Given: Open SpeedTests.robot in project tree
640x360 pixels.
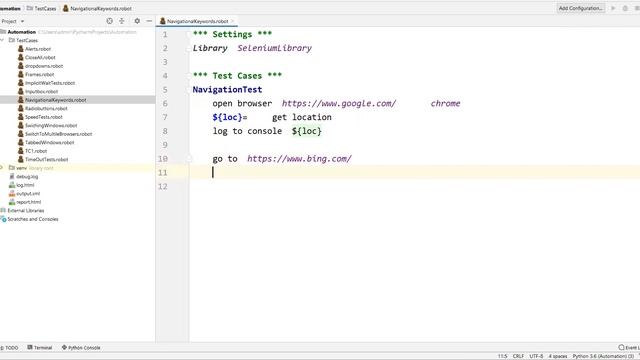Looking at the screenshot, I should tap(44, 117).
